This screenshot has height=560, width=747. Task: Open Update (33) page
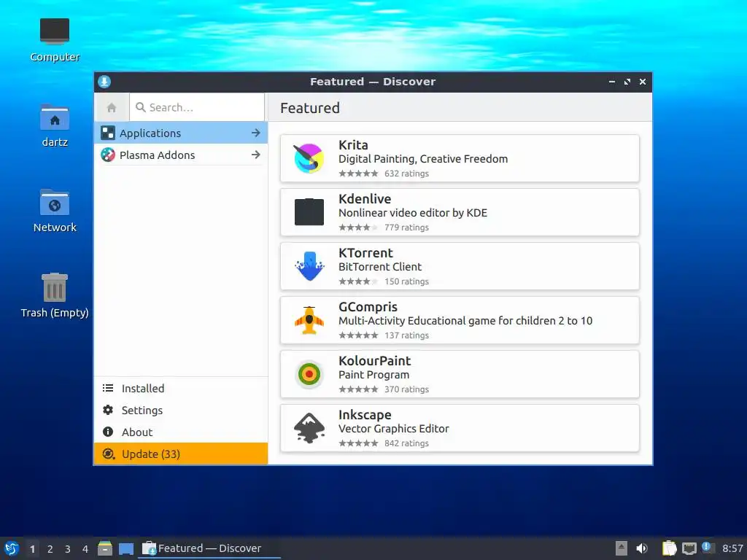pyautogui.click(x=181, y=454)
